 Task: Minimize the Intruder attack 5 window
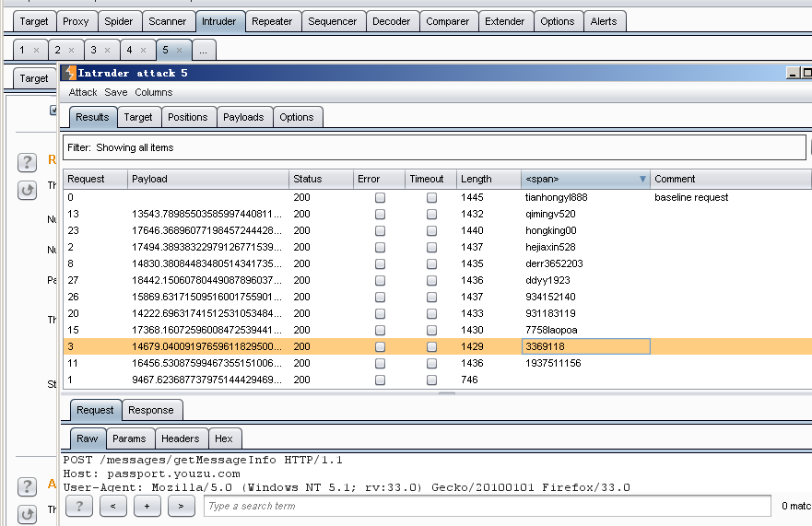tap(793, 73)
